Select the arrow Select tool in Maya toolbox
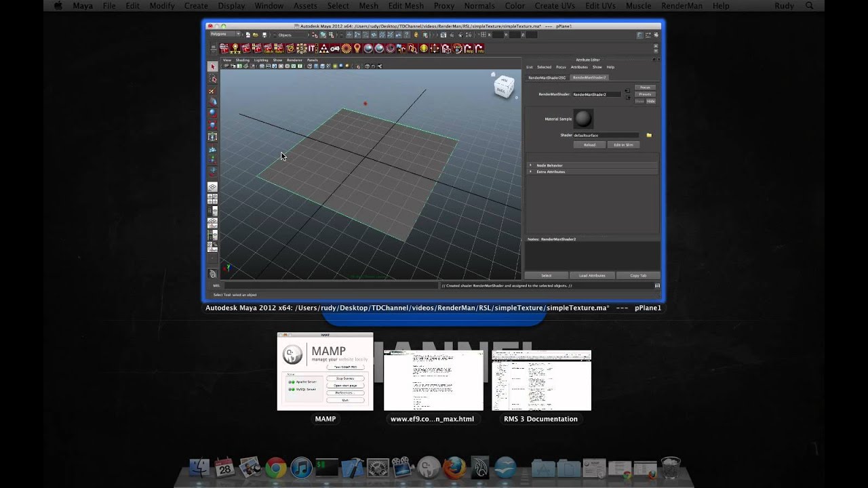The width and height of the screenshot is (868, 488). tap(213, 66)
